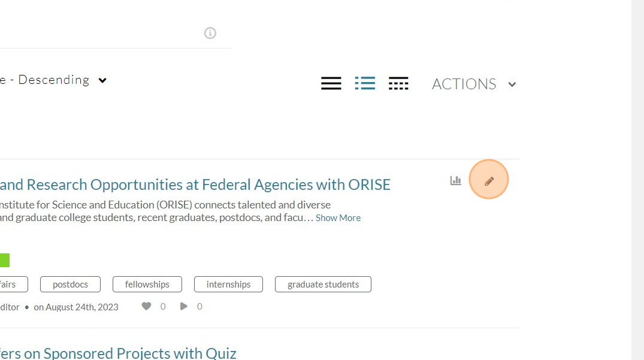Click the heart likes icon
644x360 pixels.
[x=146, y=306]
